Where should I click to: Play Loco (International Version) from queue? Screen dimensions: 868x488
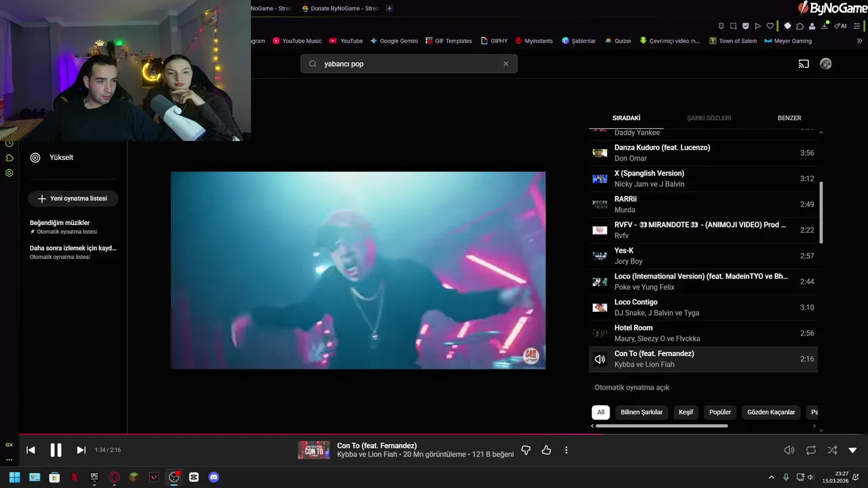(703, 282)
